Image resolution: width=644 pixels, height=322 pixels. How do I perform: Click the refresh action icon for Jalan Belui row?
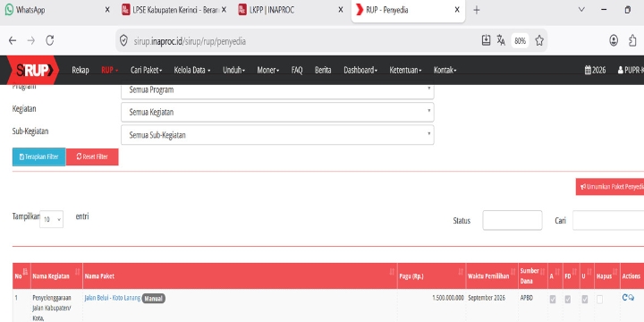click(x=624, y=297)
